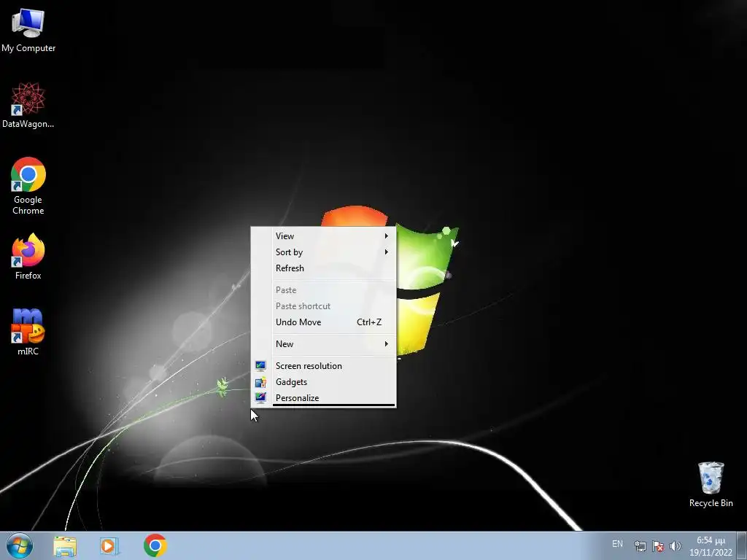The width and height of the screenshot is (747, 560).
Task: Select the Recycle Bin icon
Action: point(711,484)
